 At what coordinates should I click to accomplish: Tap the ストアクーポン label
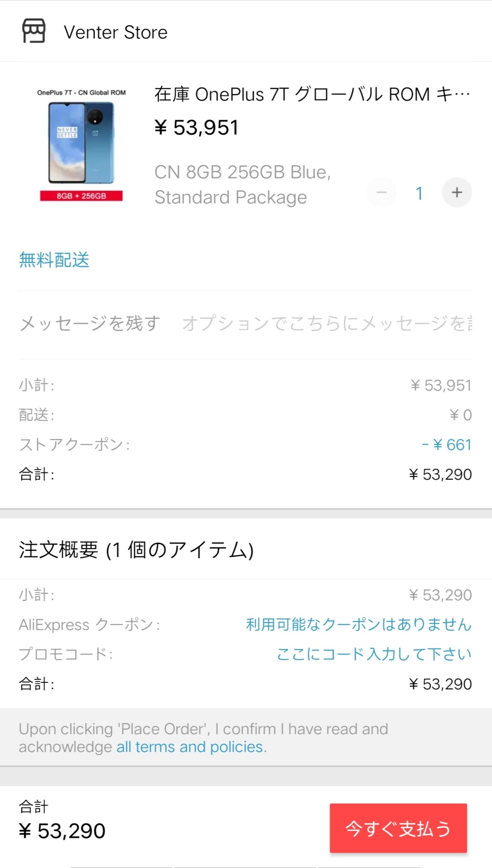point(74,445)
